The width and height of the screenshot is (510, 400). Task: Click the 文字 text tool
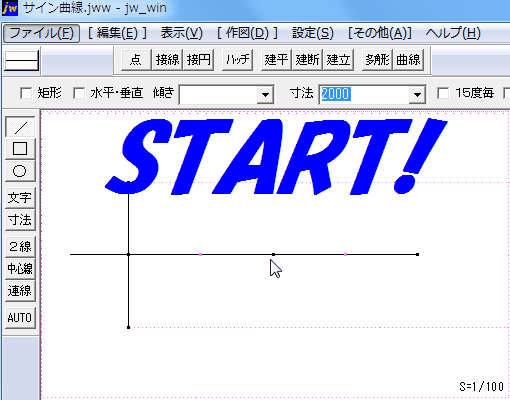(x=20, y=198)
